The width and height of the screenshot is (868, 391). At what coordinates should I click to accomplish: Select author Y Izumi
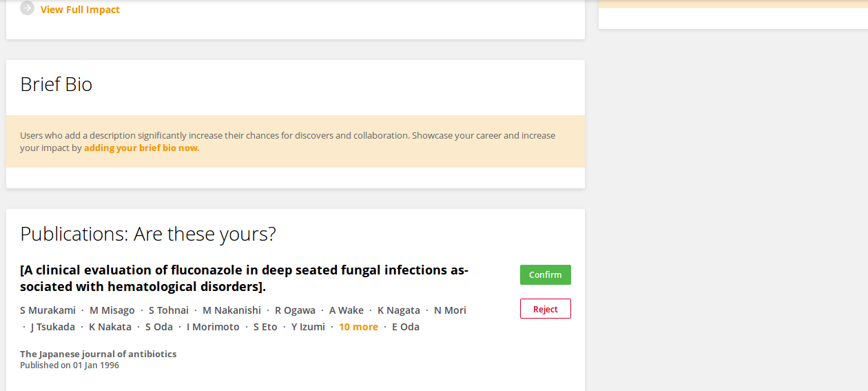coord(308,327)
